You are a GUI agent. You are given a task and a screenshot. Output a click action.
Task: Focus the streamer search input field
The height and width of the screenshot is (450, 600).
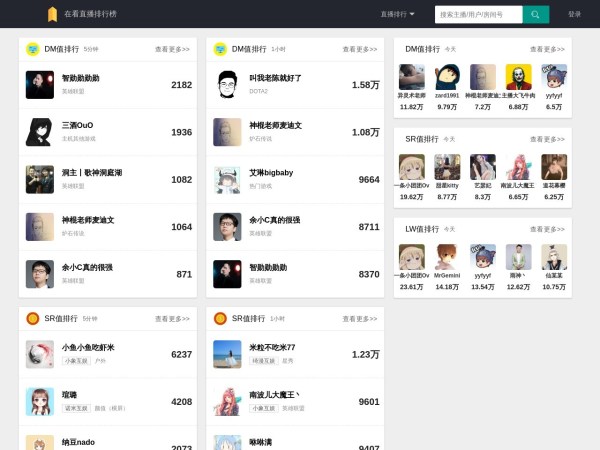[x=478, y=14]
